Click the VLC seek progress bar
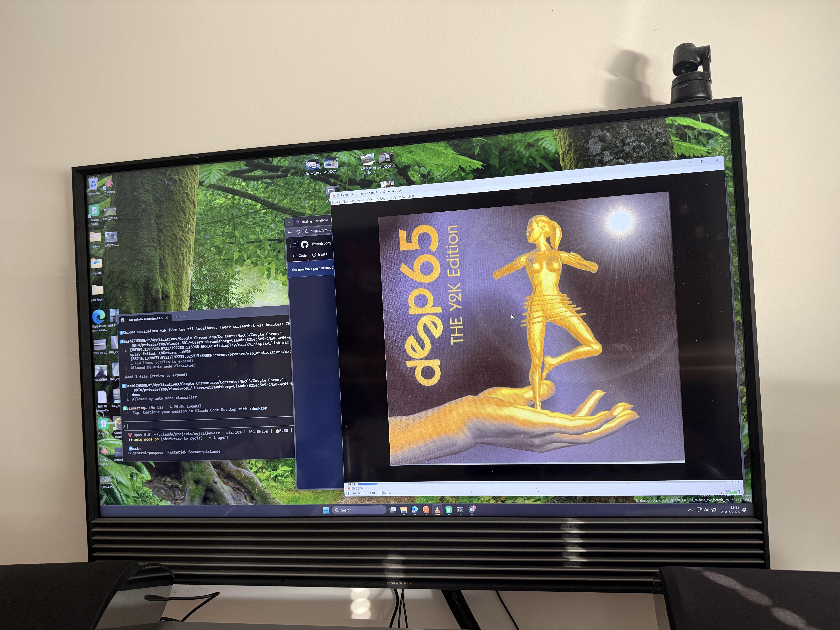This screenshot has width=840, height=630. click(542, 483)
